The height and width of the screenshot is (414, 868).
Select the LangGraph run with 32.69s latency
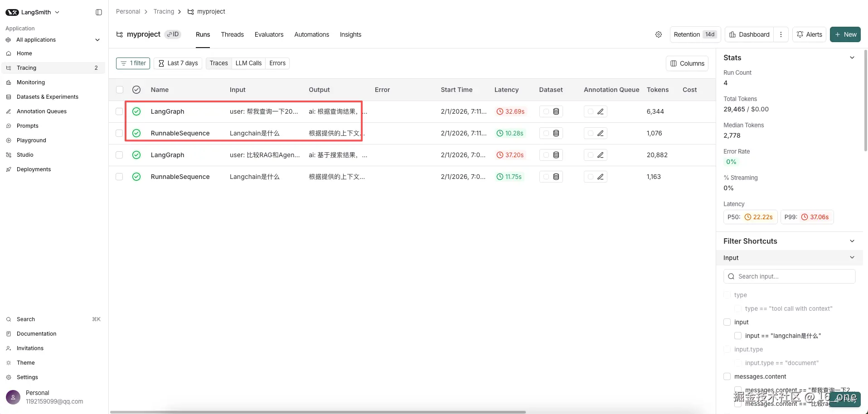pyautogui.click(x=119, y=111)
